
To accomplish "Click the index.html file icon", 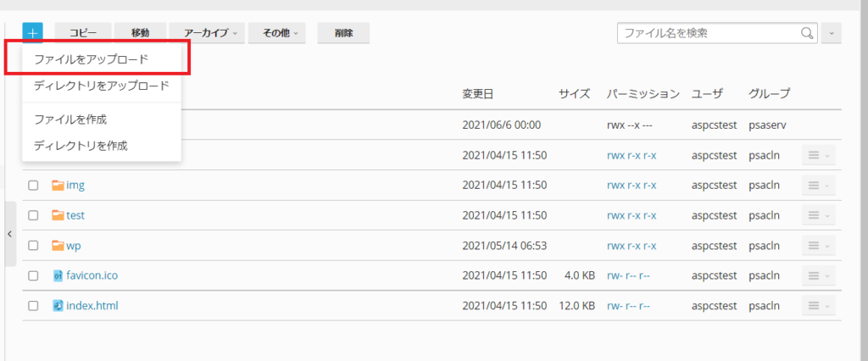I will (58, 306).
